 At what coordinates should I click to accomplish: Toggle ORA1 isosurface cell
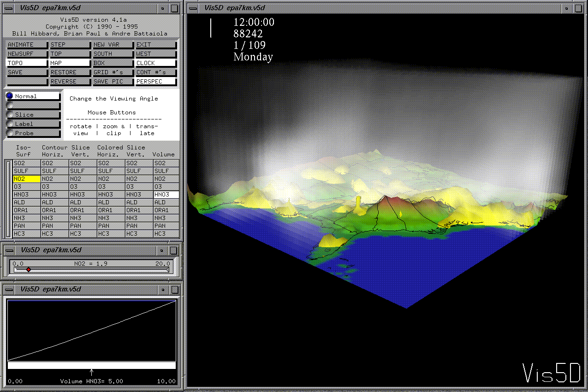pyautogui.click(x=27, y=210)
